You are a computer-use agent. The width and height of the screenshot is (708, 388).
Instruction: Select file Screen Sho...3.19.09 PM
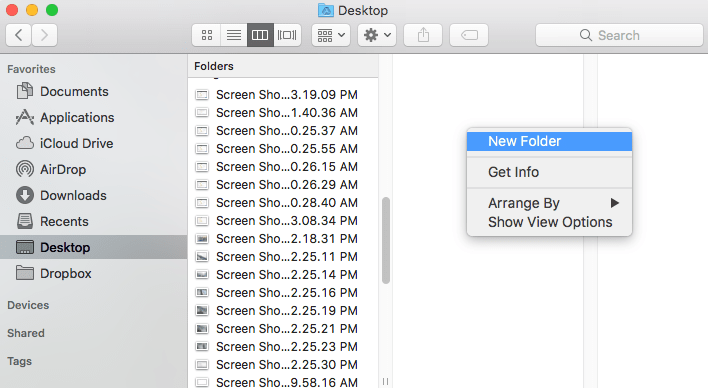(283, 94)
